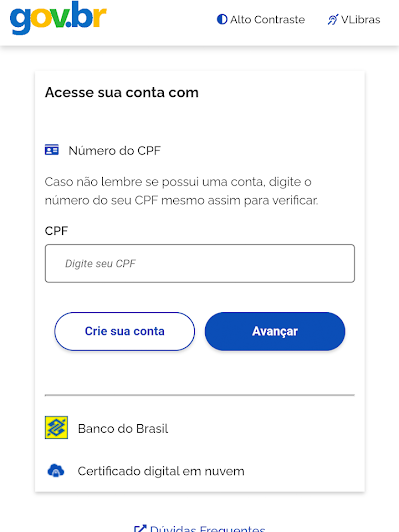Click the VLibras sign-language icon
Screen dimensions: 399x532
pyautogui.click(x=333, y=19)
